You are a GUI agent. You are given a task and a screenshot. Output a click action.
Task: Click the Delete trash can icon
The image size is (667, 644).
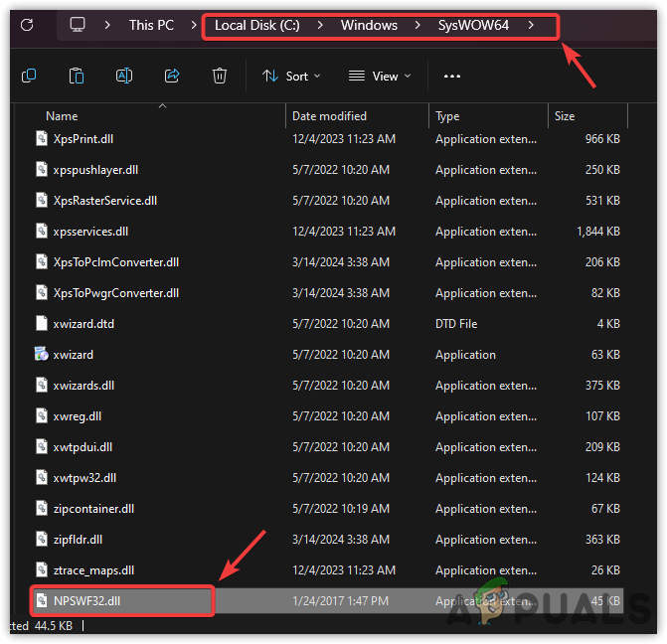(x=220, y=76)
